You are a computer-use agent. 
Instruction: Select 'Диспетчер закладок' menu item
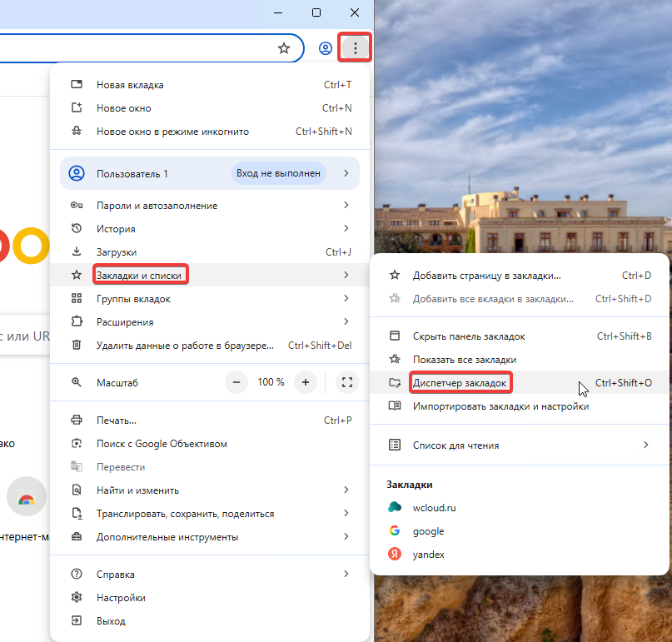click(460, 383)
